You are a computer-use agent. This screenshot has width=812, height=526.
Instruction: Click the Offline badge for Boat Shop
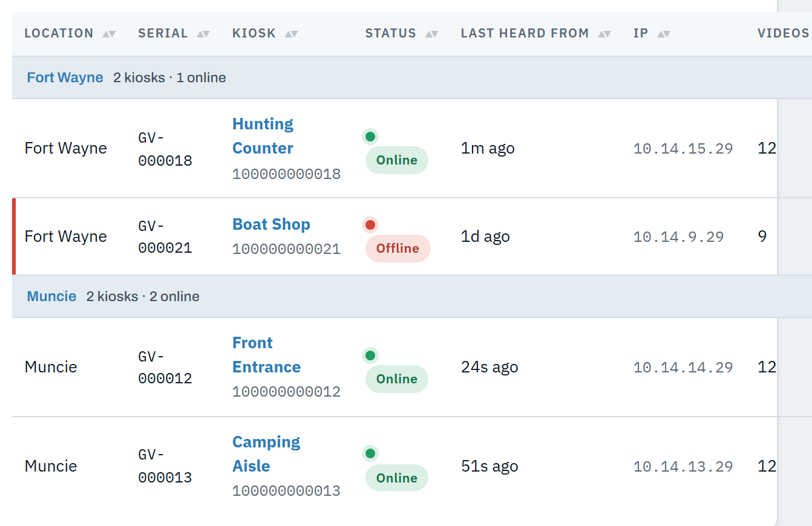(398, 248)
